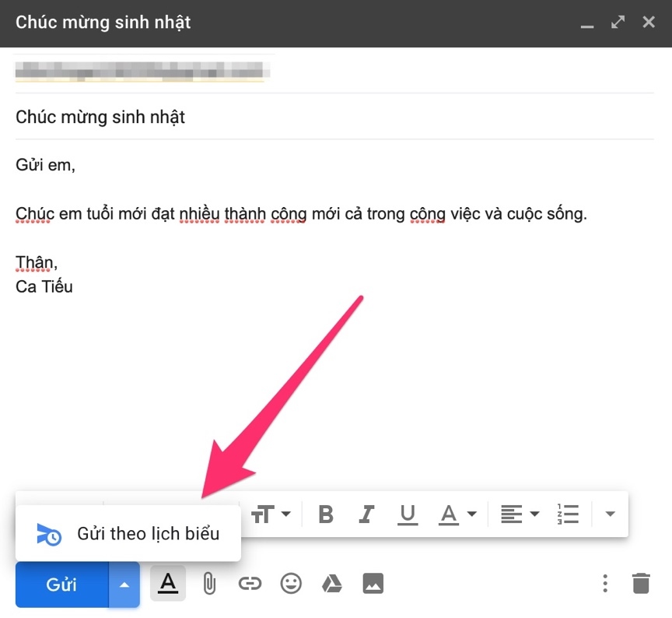Discard draft with the trash icon
Viewport: 672px width, 618px height.
[x=640, y=583]
